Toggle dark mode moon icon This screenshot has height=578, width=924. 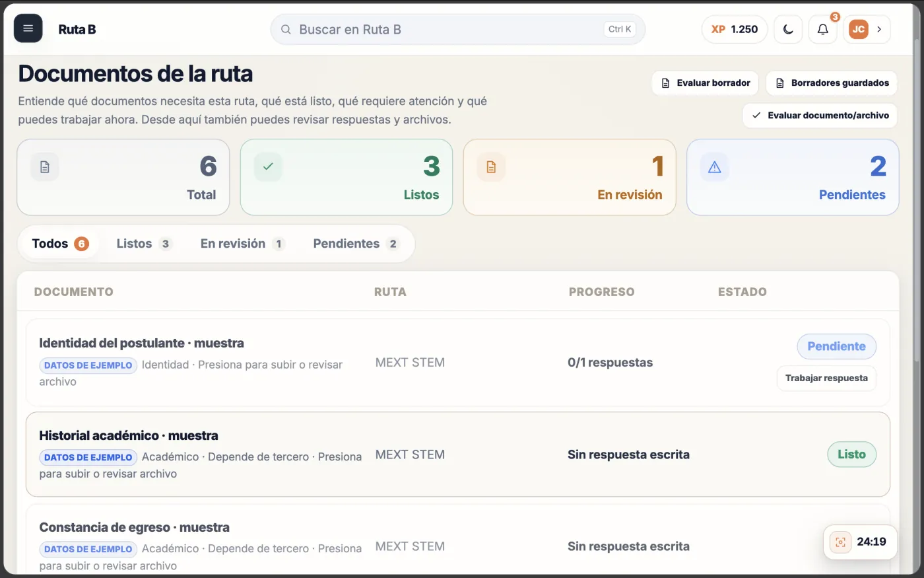(788, 30)
